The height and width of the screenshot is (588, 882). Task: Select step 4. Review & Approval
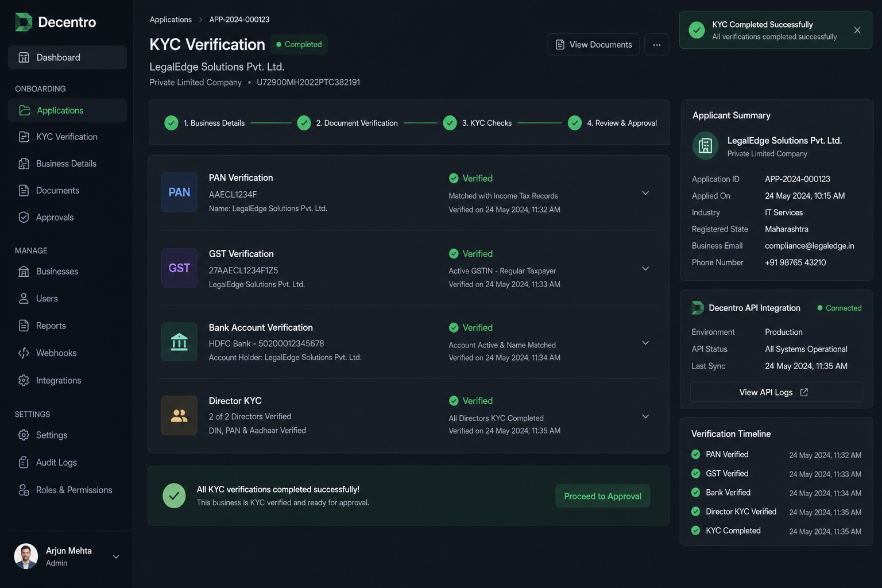[x=612, y=123]
